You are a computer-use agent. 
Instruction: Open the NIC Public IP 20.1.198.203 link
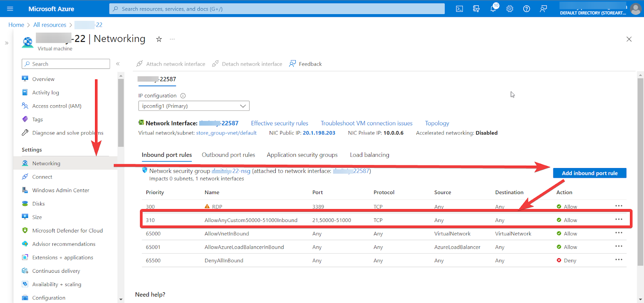pos(319,133)
